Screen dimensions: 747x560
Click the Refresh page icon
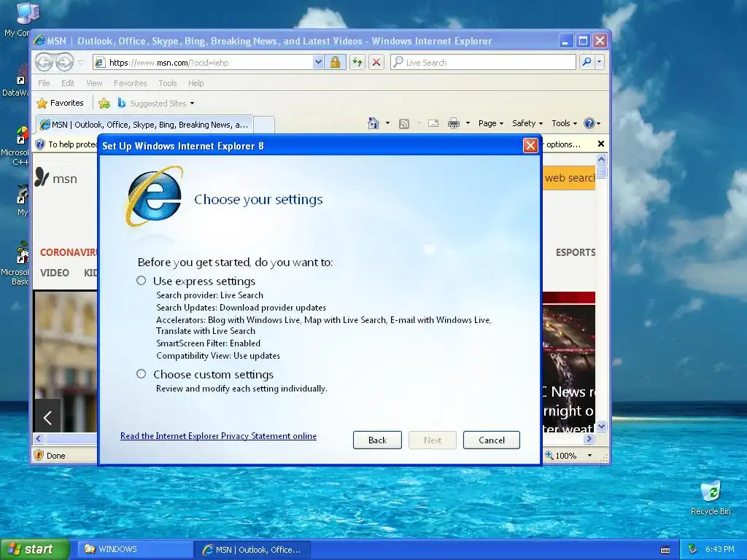(x=357, y=63)
